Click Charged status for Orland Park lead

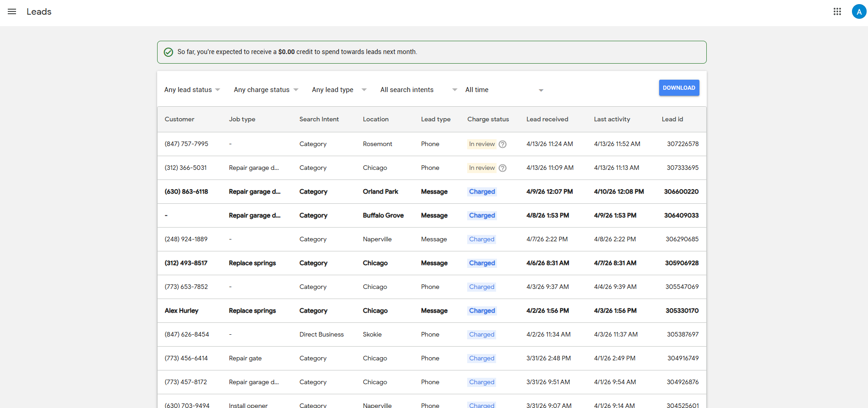pyautogui.click(x=482, y=191)
